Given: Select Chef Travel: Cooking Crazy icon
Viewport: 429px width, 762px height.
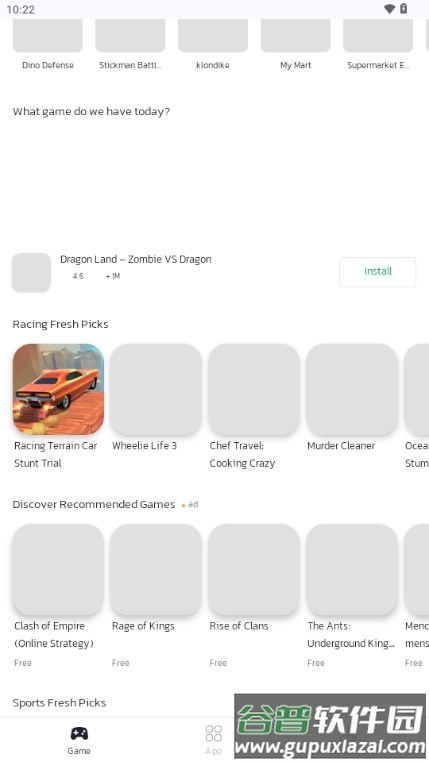Looking at the screenshot, I should pos(254,389).
